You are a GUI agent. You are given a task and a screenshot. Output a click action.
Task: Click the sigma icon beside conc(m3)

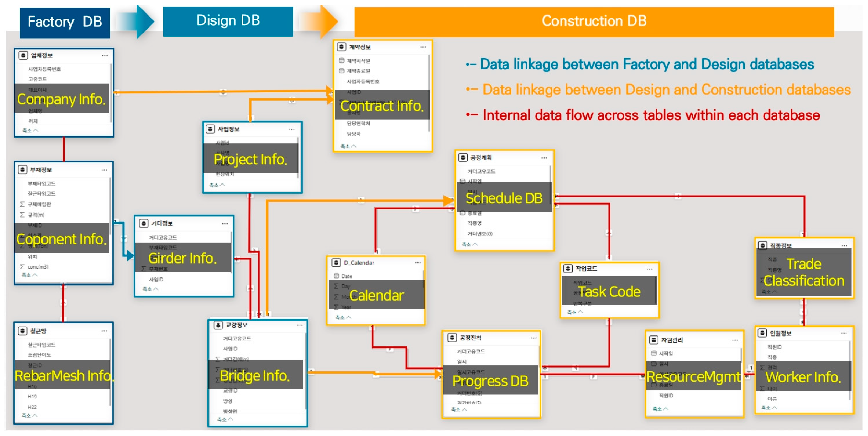(x=22, y=266)
